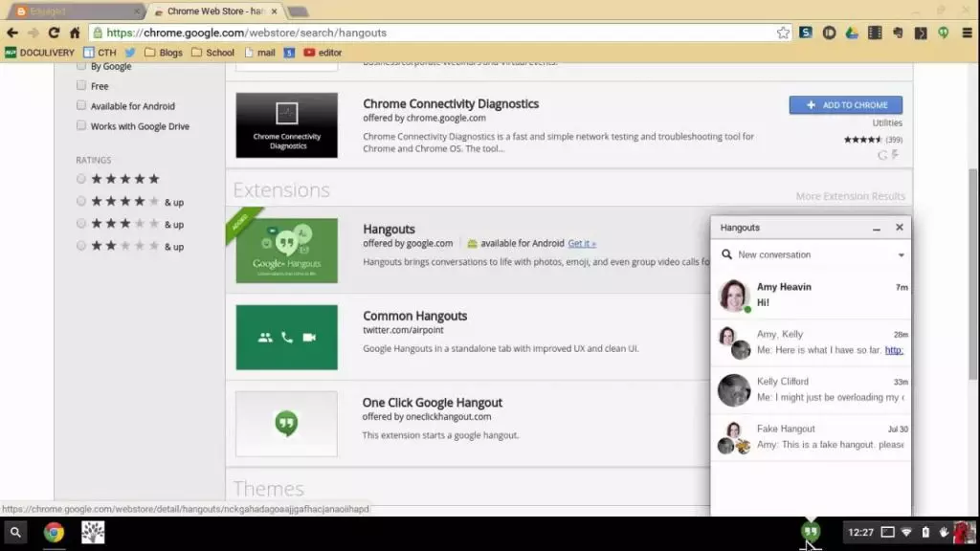Viewport: 980px width, 551px height.
Task: Select the five-star rating filter
Action: (81, 179)
